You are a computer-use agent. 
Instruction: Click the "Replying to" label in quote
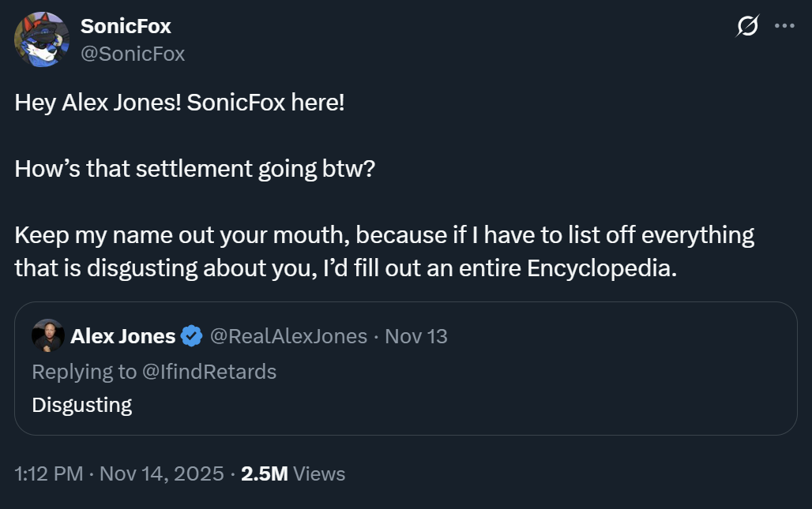(84, 372)
